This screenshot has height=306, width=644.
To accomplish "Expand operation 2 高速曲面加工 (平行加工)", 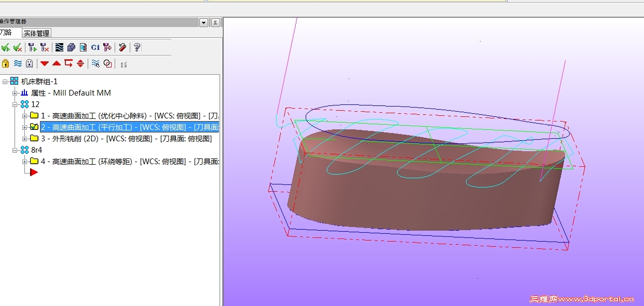I will (24, 127).
